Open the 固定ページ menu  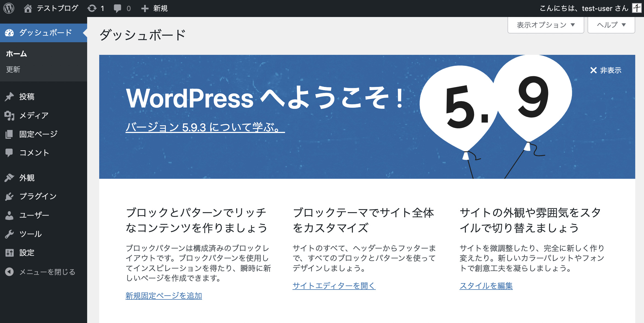tap(44, 134)
